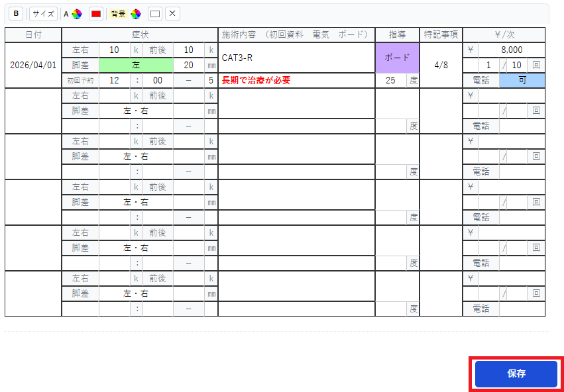
Task: Open the 背景 background color wheel
Action: coord(136,14)
